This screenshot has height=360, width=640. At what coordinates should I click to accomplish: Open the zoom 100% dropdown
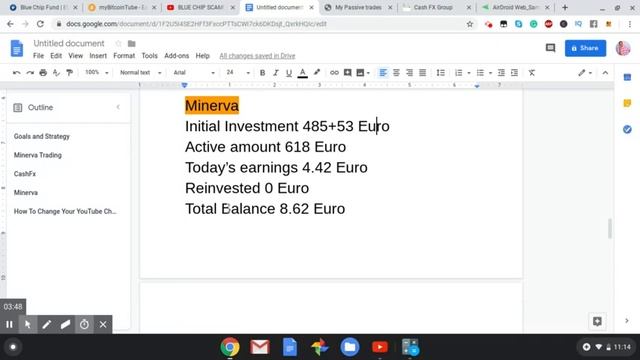97,72
